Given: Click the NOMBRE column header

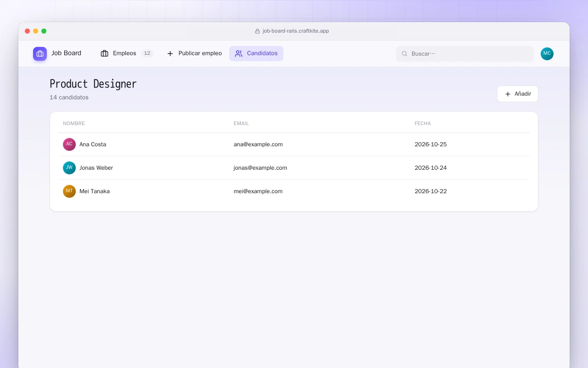Looking at the screenshot, I should coord(74,124).
